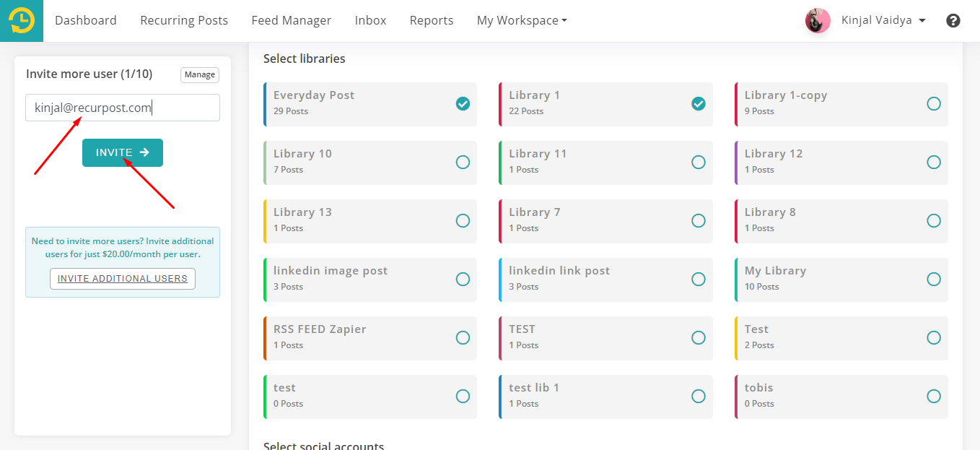Click the 'tobis' library name
Screen dimensions: 980x450
pos(759,388)
